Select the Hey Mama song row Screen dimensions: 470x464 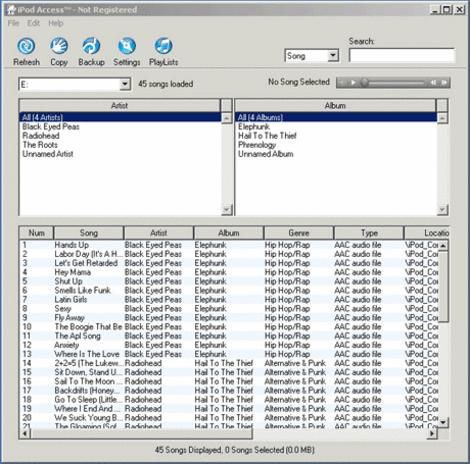click(229, 272)
